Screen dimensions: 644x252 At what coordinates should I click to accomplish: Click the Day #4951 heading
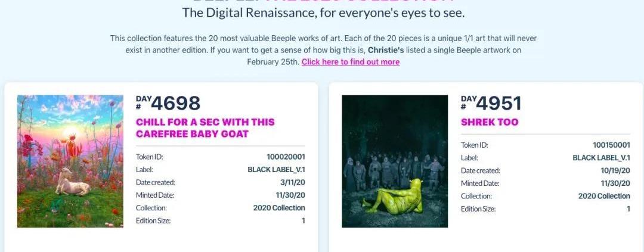pyautogui.click(x=491, y=104)
